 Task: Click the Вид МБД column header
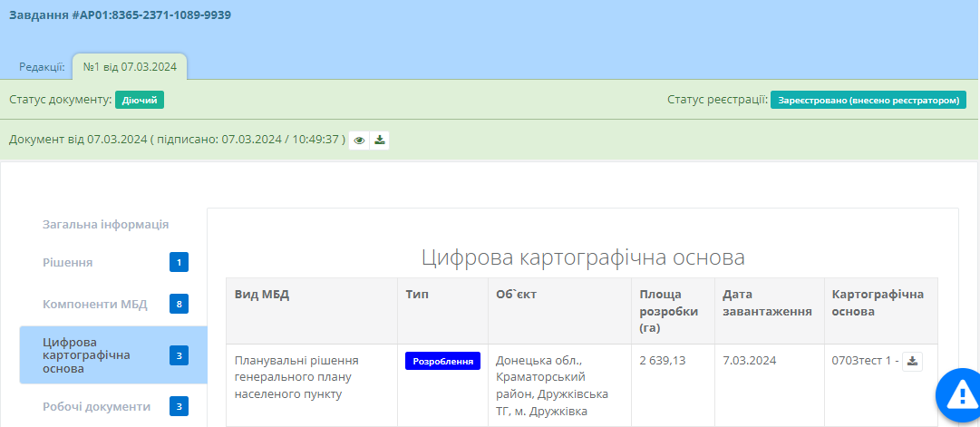(262, 295)
